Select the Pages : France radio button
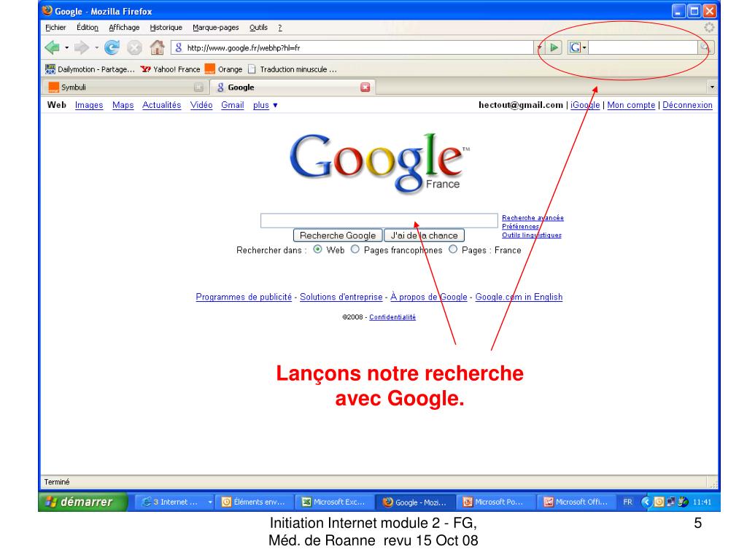Image resolution: width=747 pixels, height=560 pixels. pos(453,249)
